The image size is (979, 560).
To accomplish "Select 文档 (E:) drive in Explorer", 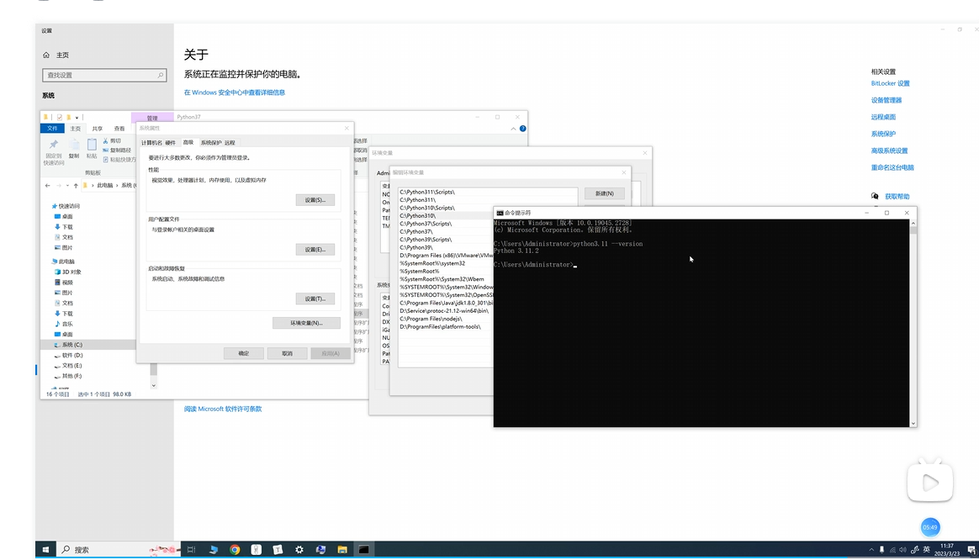I will coord(68,366).
